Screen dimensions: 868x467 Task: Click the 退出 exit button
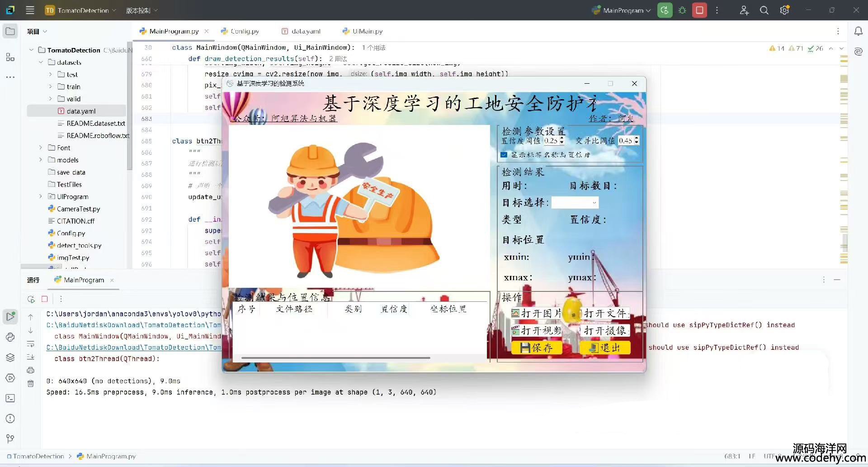point(605,348)
